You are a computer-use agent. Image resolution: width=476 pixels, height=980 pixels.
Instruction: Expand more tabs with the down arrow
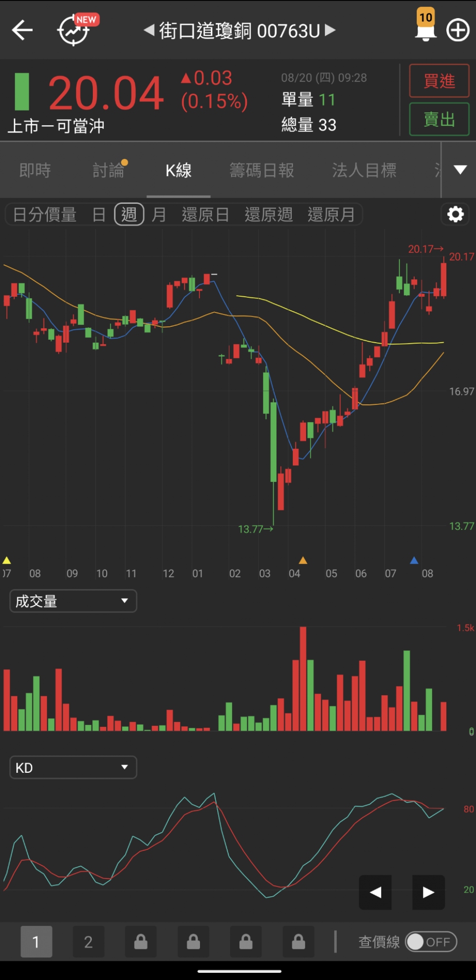point(460,170)
